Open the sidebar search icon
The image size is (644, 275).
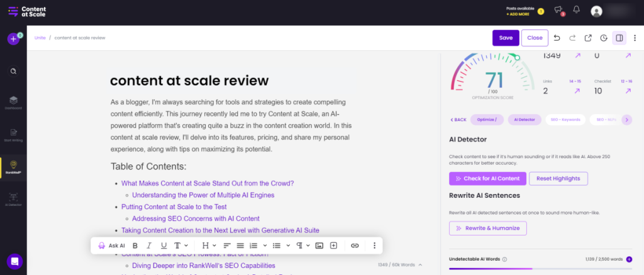[x=13, y=72]
